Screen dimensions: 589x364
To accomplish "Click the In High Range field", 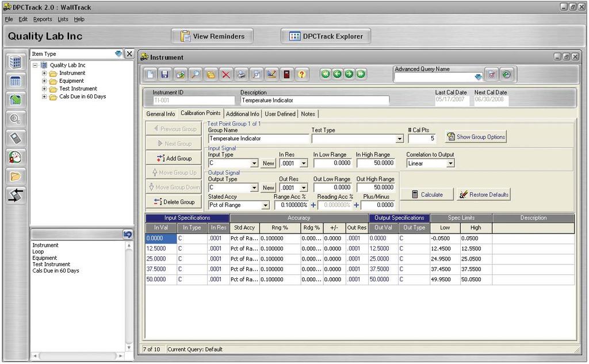I will click(x=376, y=163).
